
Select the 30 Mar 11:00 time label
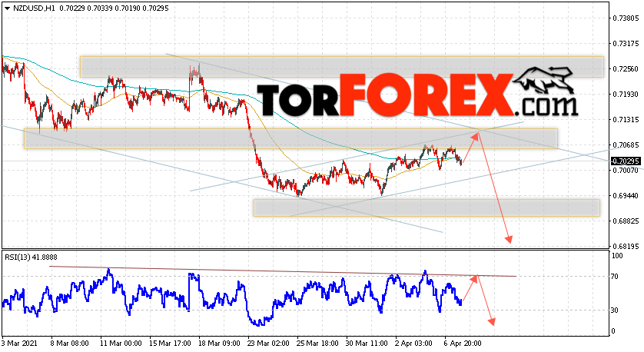[x=367, y=344]
